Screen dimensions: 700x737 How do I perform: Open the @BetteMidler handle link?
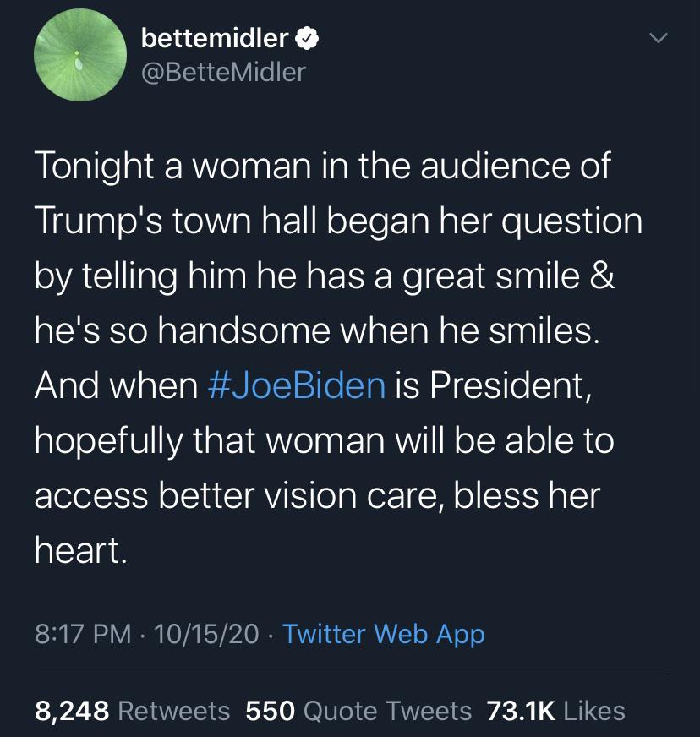tap(223, 72)
